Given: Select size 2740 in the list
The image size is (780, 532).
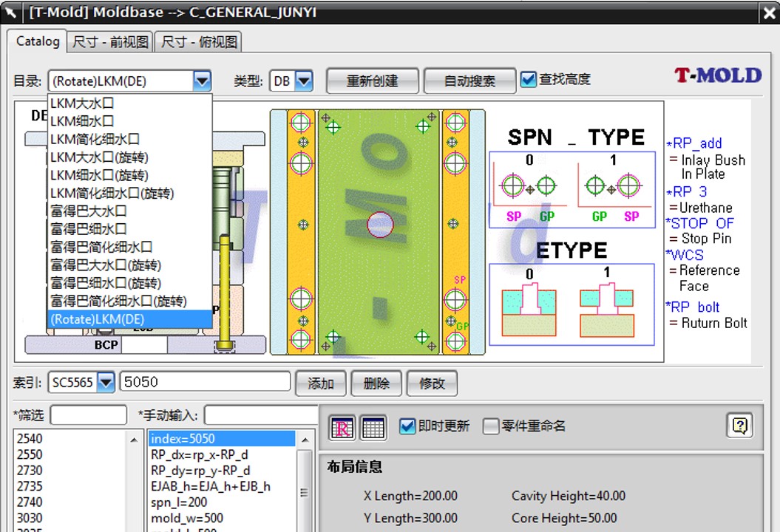Looking at the screenshot, I should [x=71, y=502].
